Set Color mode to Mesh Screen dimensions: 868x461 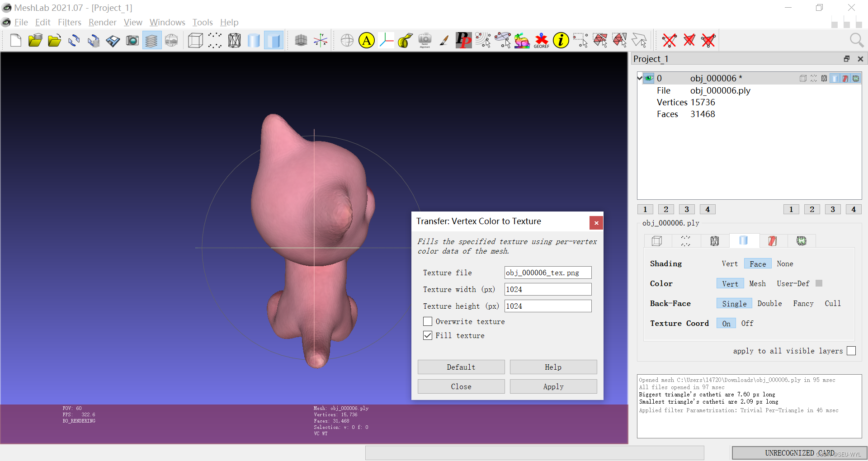757,284
